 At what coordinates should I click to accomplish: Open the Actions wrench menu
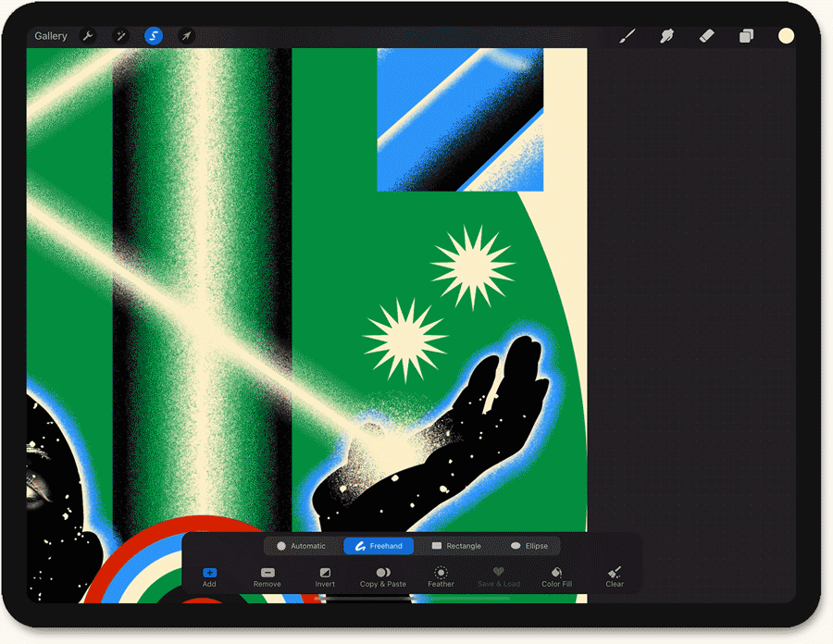click(88, 36)
